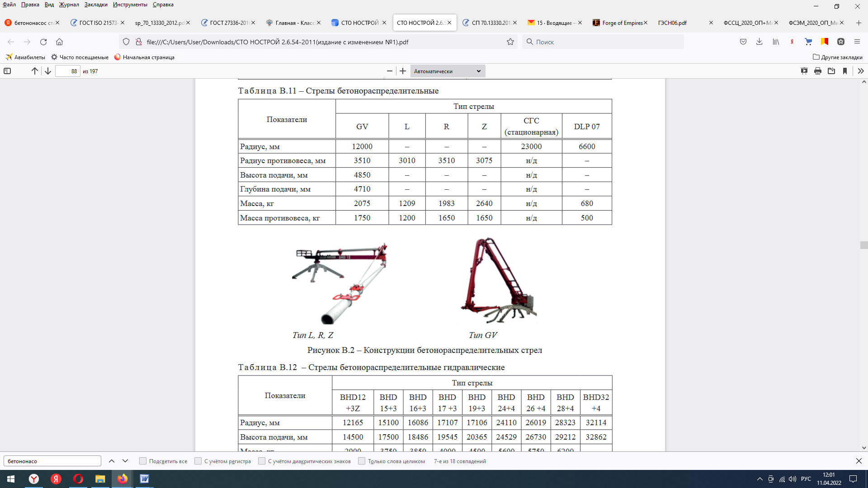Find previous match arrow in find bar
Viewport: 868px width, 488px height.
click(112, 461)
